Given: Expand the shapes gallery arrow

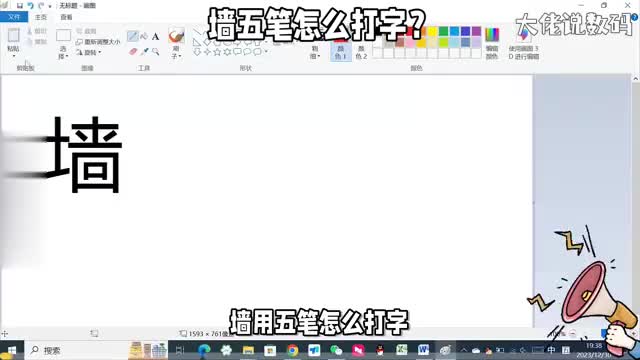Looking at the screenshot, I should pos(266,52).
